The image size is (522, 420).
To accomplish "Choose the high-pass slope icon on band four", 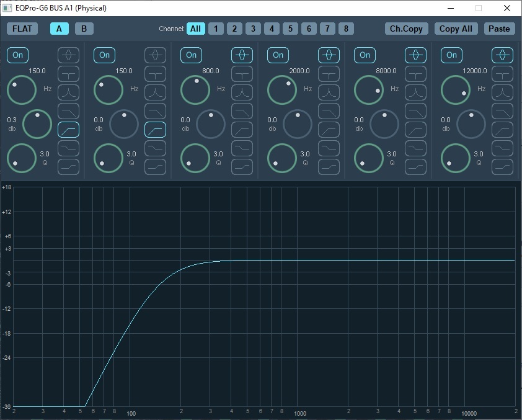I will (329, 128).
